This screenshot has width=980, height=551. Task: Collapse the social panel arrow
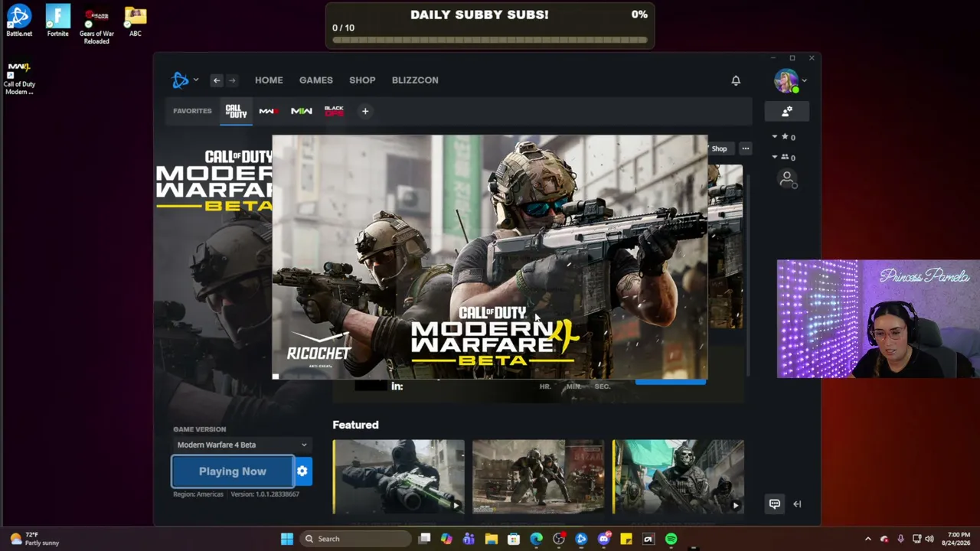click(797, 504)
